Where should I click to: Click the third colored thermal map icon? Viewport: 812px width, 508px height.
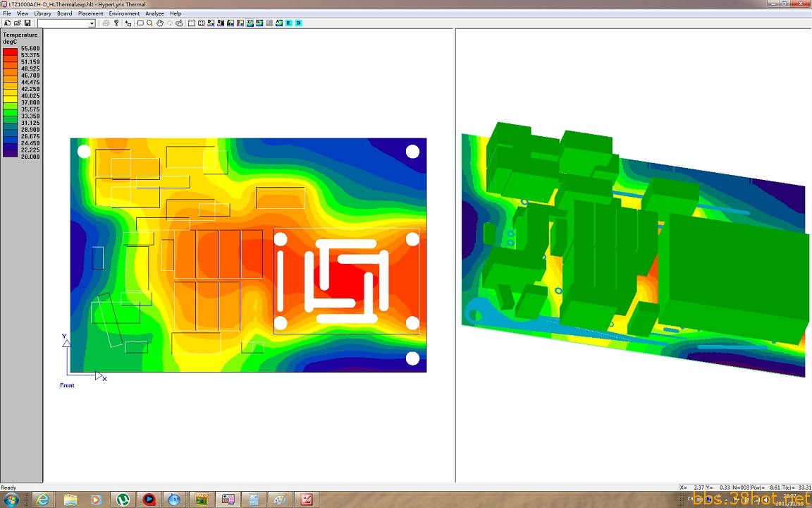(x=230, y=23)
